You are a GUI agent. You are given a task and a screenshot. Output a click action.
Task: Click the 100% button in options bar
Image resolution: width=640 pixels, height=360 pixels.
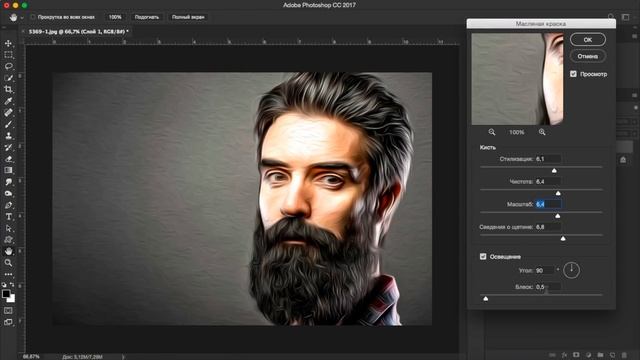click(x=115, y=17)
